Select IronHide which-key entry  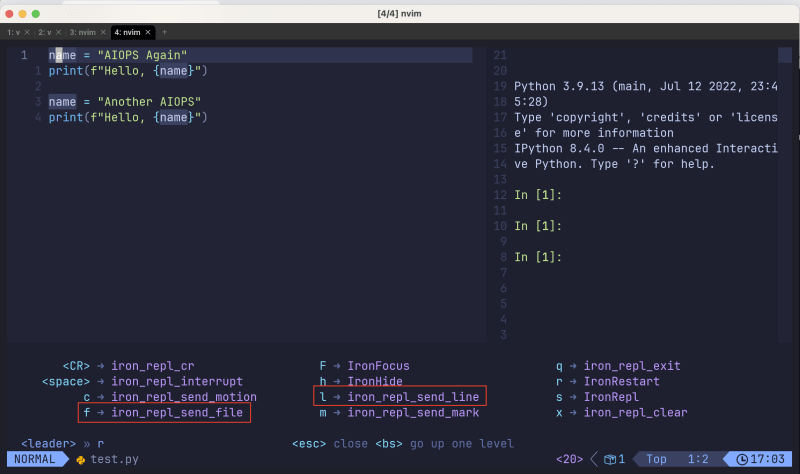361,382
